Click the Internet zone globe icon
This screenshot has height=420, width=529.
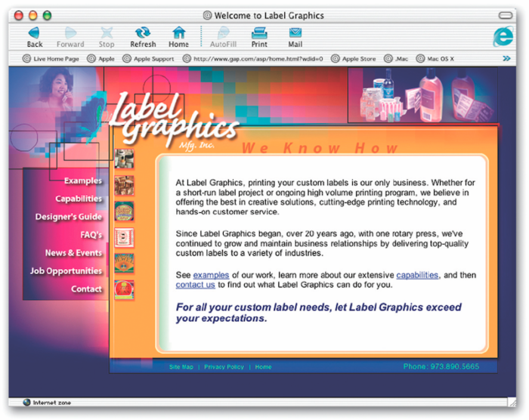point(27,402)
